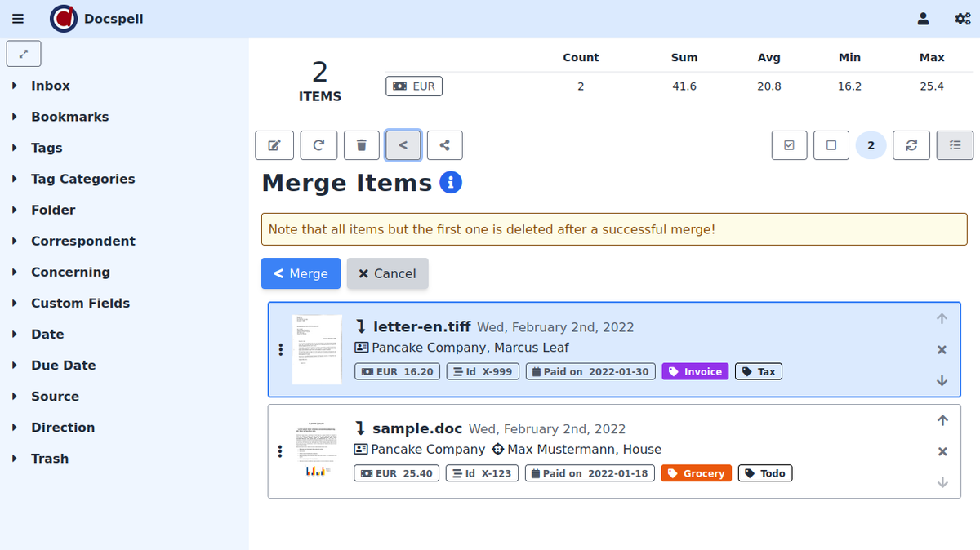Click the reprocess items icon
The height and width of the screenshot is (550, 980).
(318, 145)
